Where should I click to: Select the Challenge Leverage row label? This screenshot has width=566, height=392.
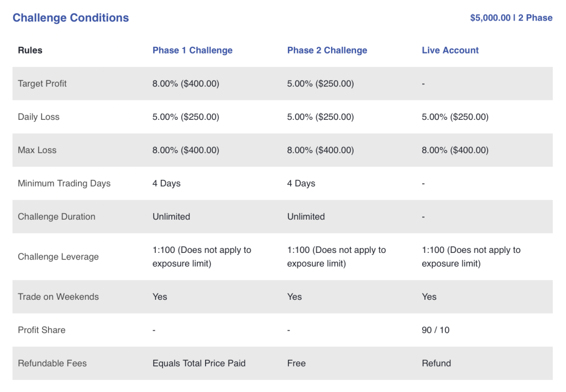tap(58, 257)
